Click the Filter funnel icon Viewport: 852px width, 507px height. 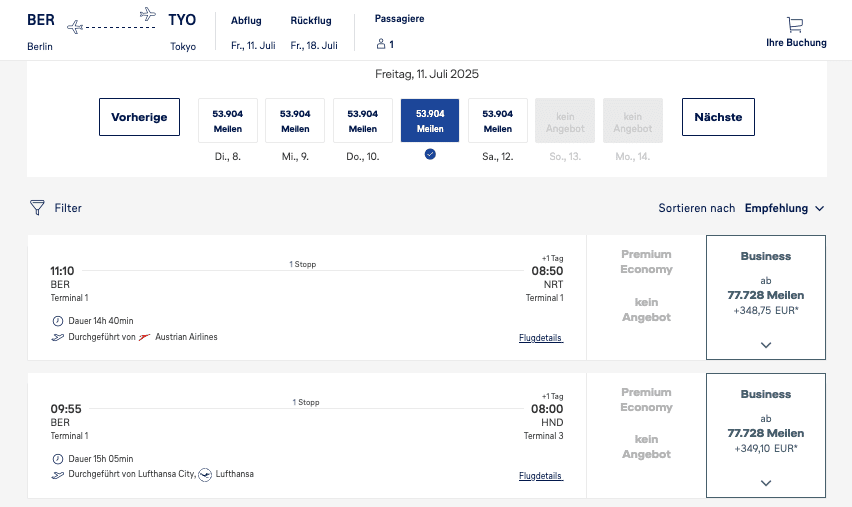(x=38, y=208)
